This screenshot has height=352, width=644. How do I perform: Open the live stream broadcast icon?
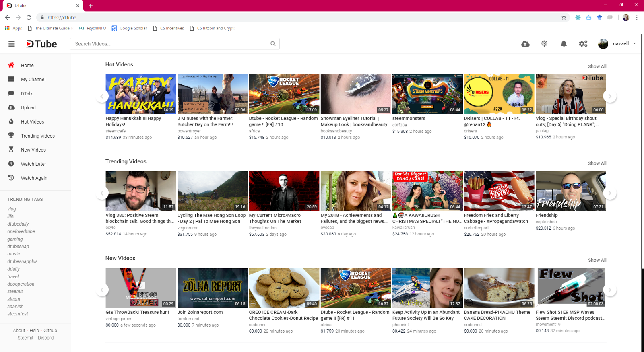pos(544,44)
